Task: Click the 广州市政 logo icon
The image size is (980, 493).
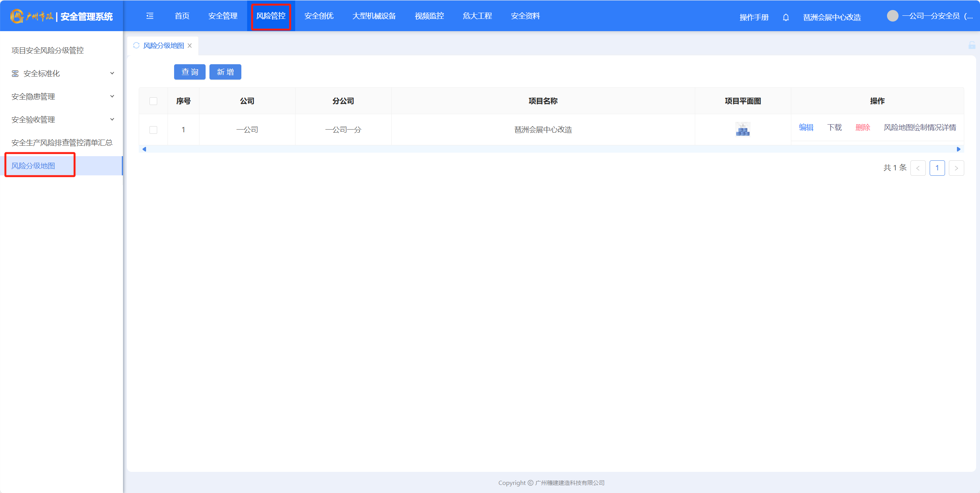Action: click(17, 16)
